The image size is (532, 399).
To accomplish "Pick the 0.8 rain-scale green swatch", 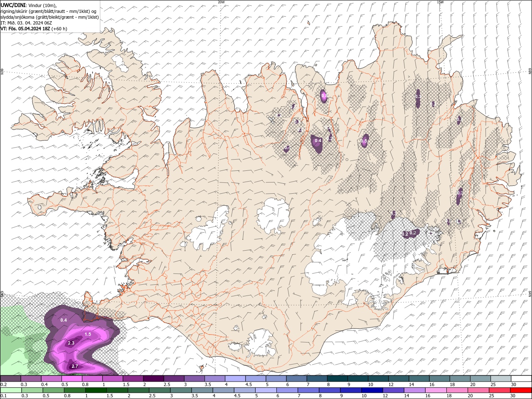I will tap(74, 390).
